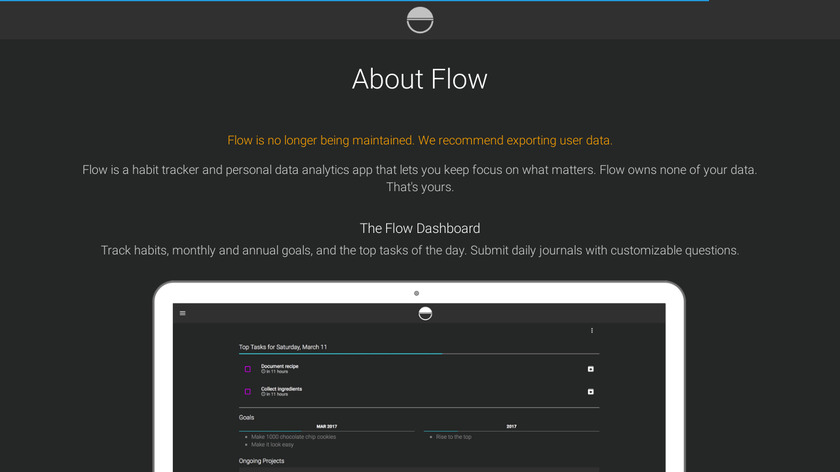
Task: Click goal Make it look easy
Action: 272,445
